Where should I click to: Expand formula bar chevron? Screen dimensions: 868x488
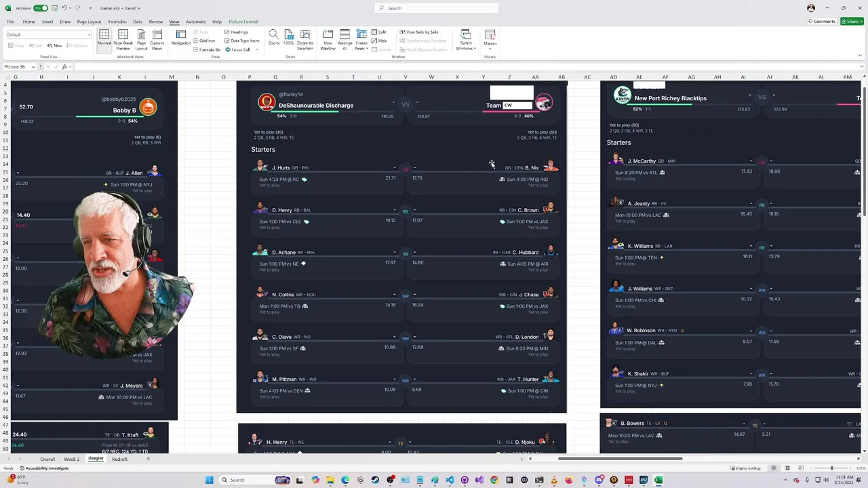click(x=861, y=66)
